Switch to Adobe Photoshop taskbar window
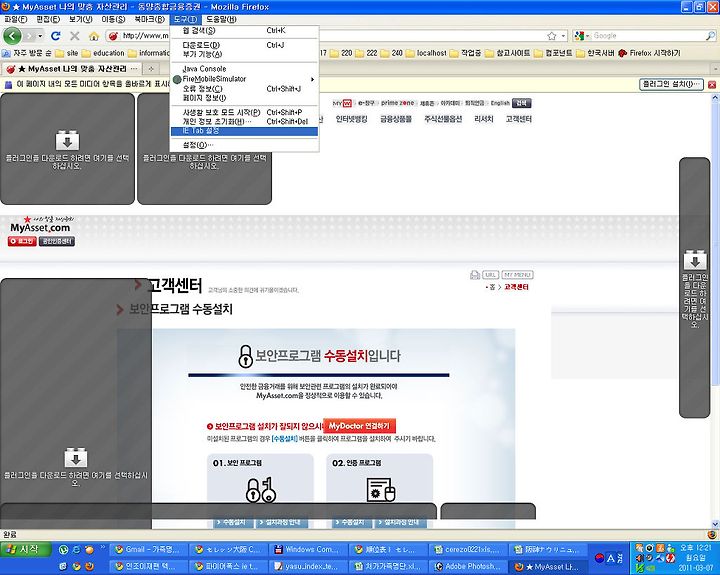This screenshot has height=575, width=720. (x=467, y=567)
